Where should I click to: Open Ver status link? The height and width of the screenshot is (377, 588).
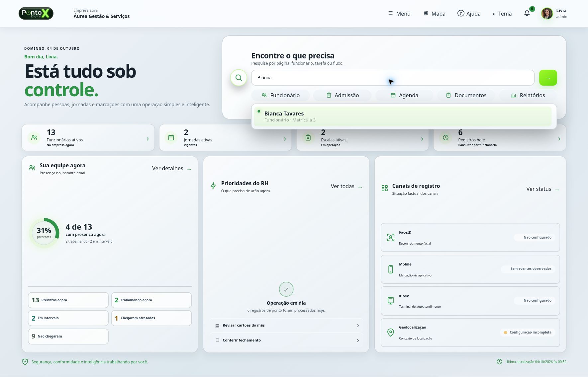click(x=543, y=189)
